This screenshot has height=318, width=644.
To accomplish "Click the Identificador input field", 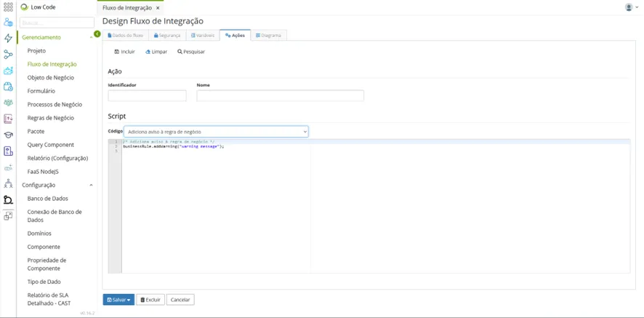I will click(147, 95).
